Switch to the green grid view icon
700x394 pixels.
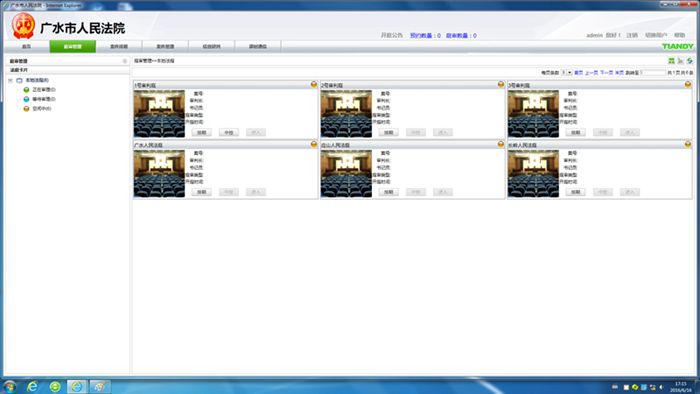click(671, 61)
